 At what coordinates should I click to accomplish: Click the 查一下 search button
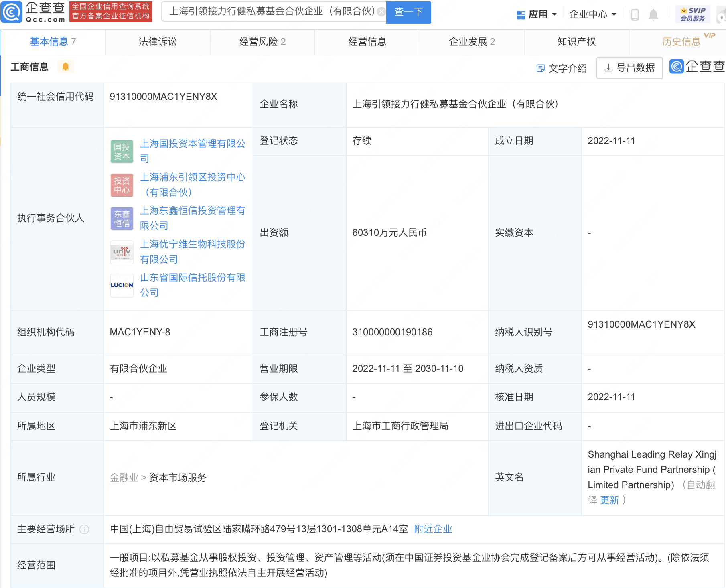click(408, 12)
